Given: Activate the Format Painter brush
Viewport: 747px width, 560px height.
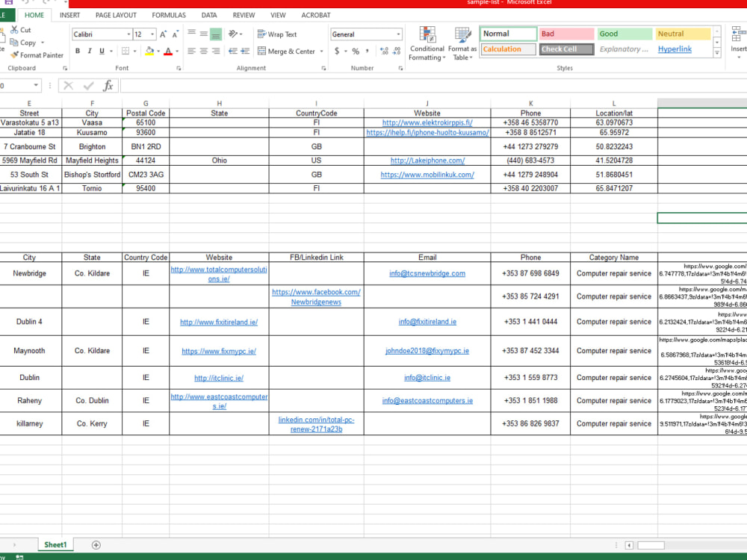Looking at the screenshot, I should coord(14,55).
